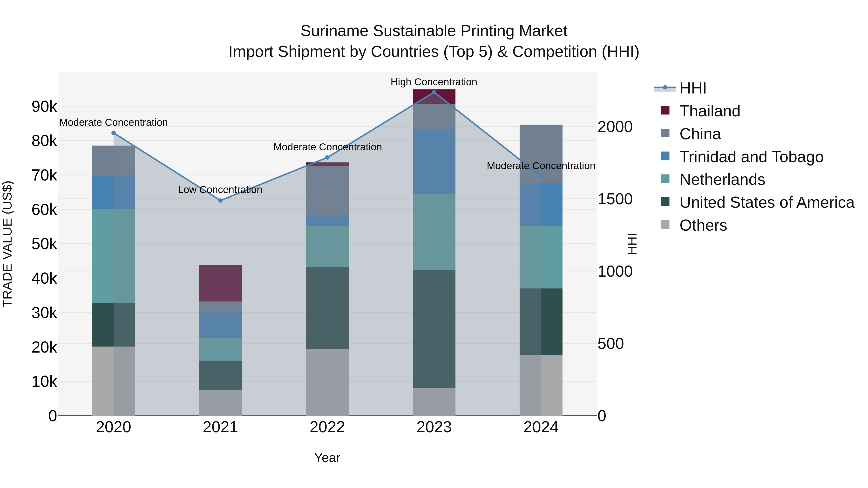Click 'Moderate Concentration' label near 2024
This screenshot has width=868, height=488.
coord(541,166)
